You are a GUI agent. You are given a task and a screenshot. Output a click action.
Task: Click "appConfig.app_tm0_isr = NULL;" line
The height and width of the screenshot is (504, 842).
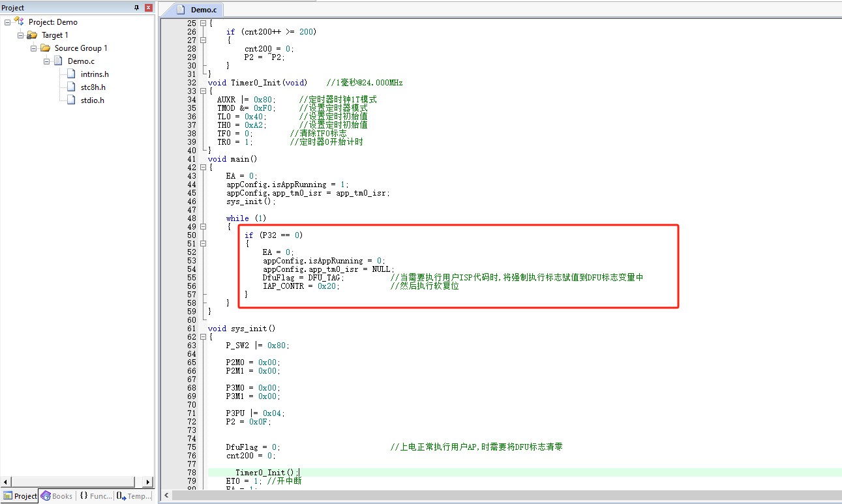[329, 269]
